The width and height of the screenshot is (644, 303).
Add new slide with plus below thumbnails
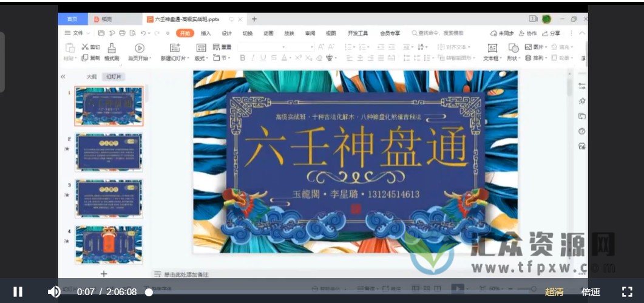pos(104,273)
